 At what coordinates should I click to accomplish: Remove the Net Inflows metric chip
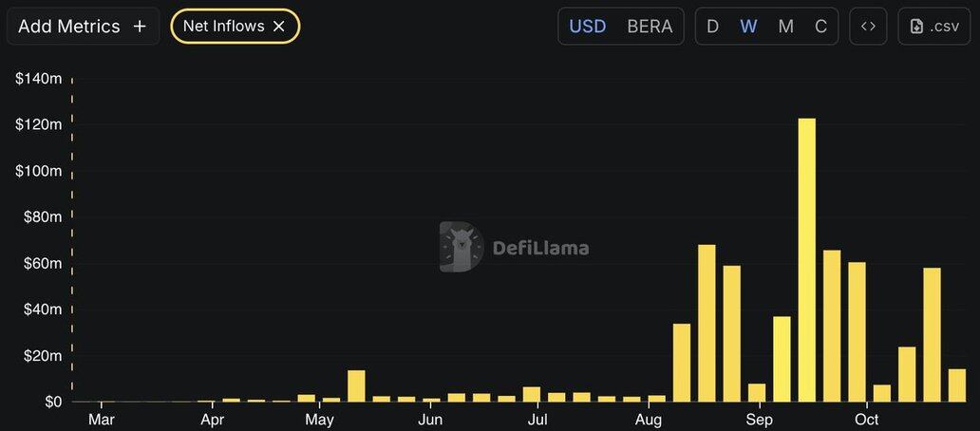[x=279, y=27]
